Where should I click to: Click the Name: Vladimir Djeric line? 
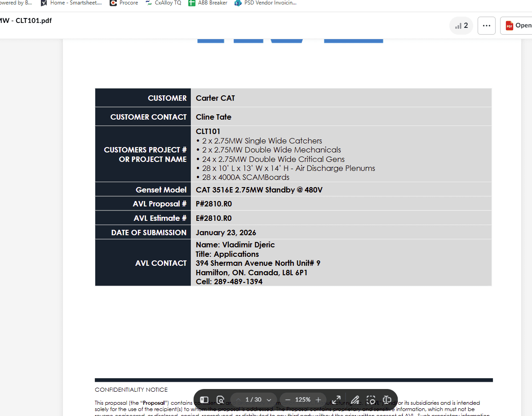[x=235, y=245]
